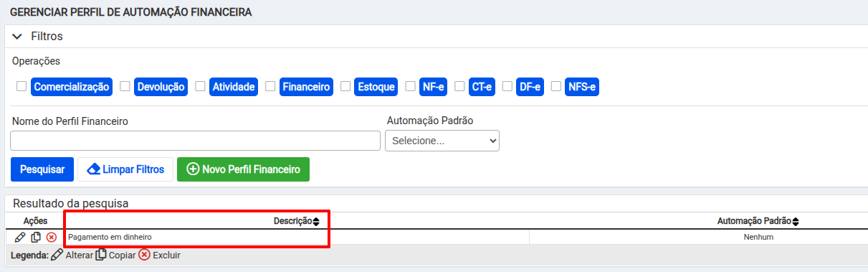Tick the NFS-e checkbox

[555, 86]
